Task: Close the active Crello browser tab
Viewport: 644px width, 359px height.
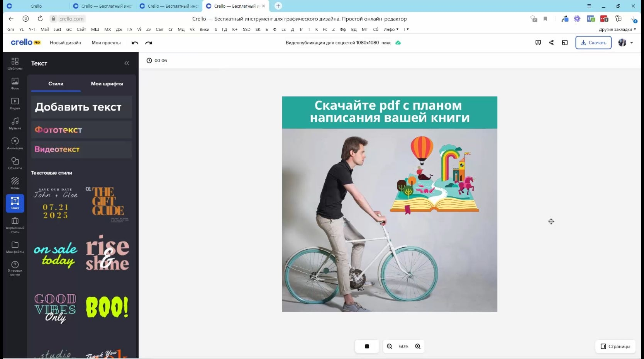Action: click(264, 6)
